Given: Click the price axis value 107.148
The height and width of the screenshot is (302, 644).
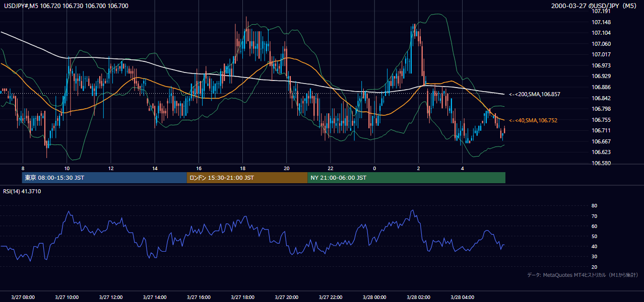Looking at the screenshot, I should [x=602, y=22].
